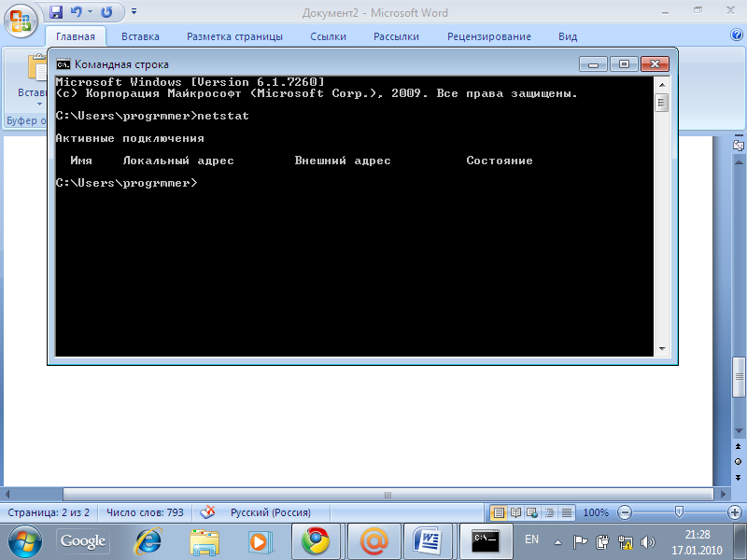This screenshot has width=747, height=560.
Task: Click the proofing errors status icon
Action: [207, 512]
